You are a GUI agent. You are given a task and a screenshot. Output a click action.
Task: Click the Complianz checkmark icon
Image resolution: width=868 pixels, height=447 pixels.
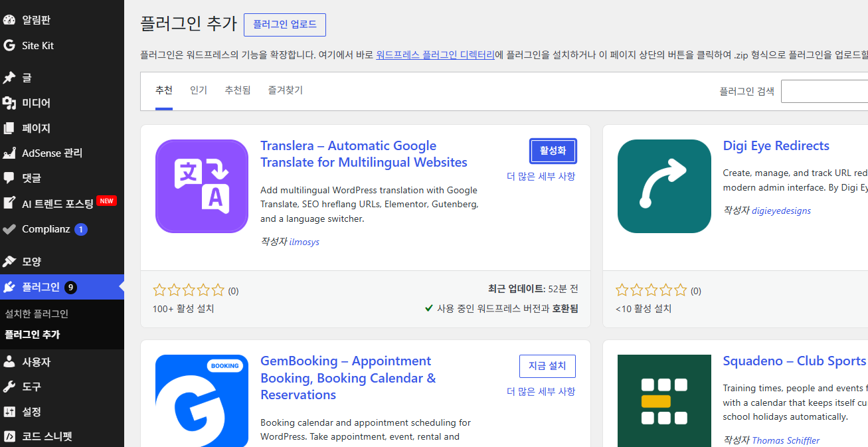tap(9, 229)
